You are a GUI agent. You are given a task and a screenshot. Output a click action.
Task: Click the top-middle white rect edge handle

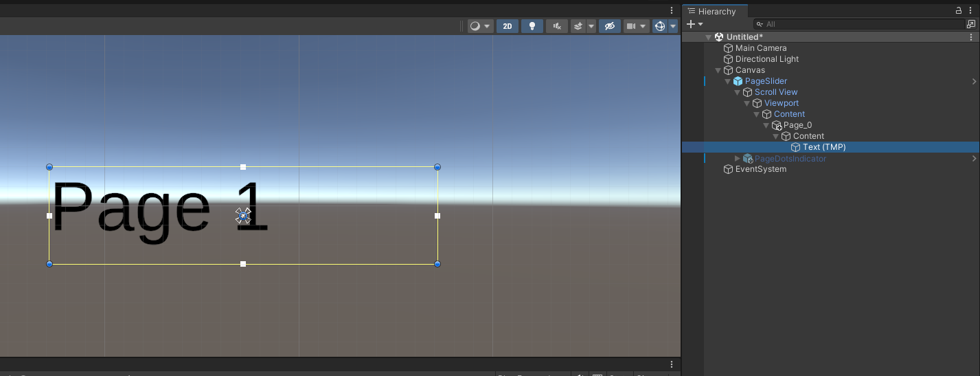point(243,167)
